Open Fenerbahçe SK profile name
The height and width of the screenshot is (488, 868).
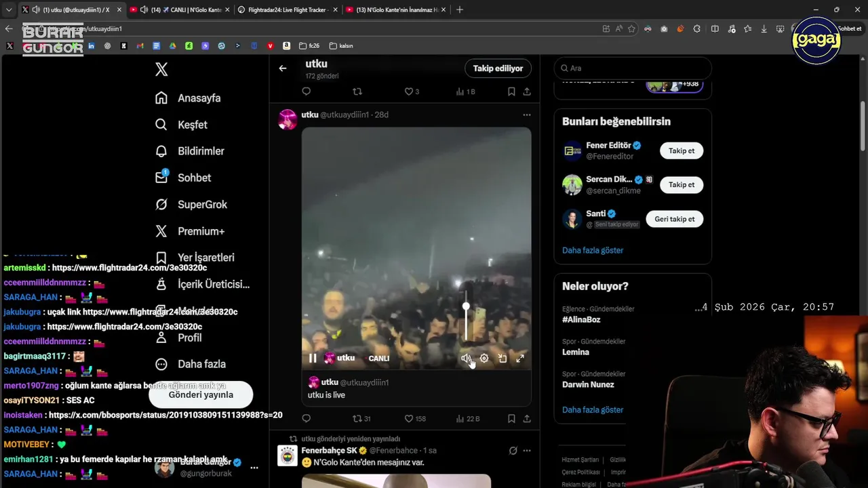329,451
